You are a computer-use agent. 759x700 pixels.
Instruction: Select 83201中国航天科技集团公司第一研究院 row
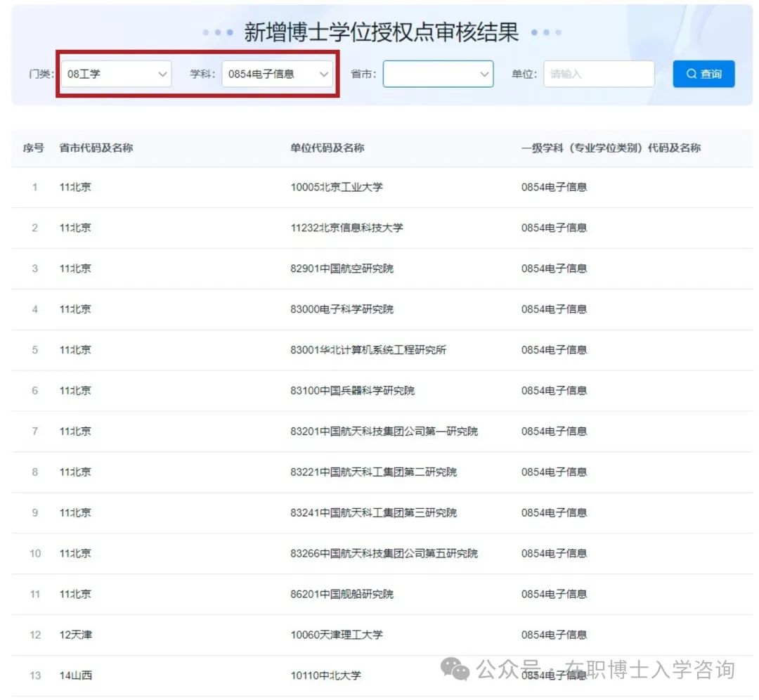click(384, 432)
